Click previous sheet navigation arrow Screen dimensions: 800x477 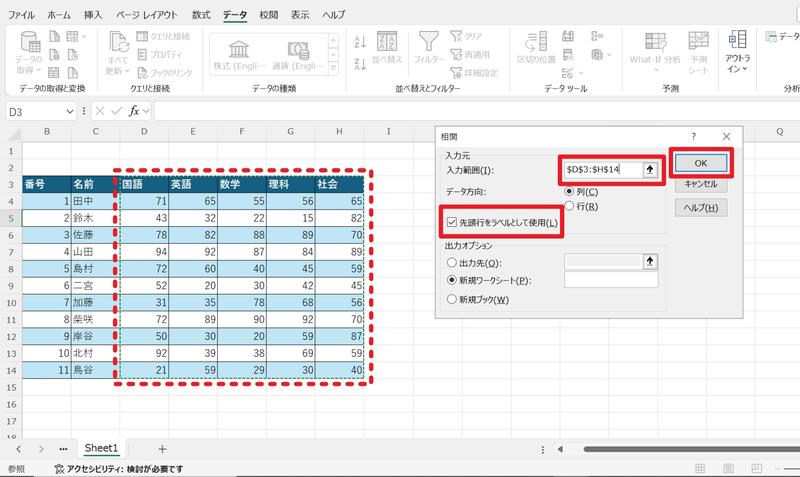[19, 449]
